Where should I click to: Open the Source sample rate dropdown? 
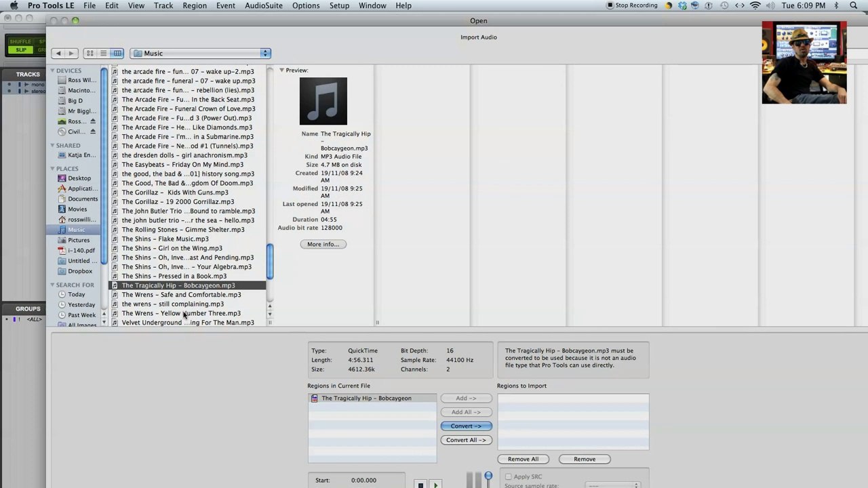[x=613, y=485]
